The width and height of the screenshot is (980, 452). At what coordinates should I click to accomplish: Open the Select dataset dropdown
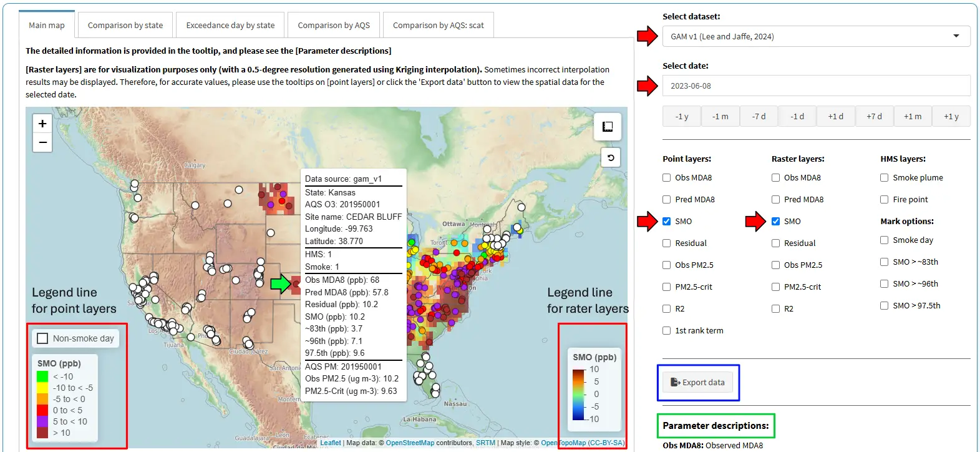click(x=815, y=36)
